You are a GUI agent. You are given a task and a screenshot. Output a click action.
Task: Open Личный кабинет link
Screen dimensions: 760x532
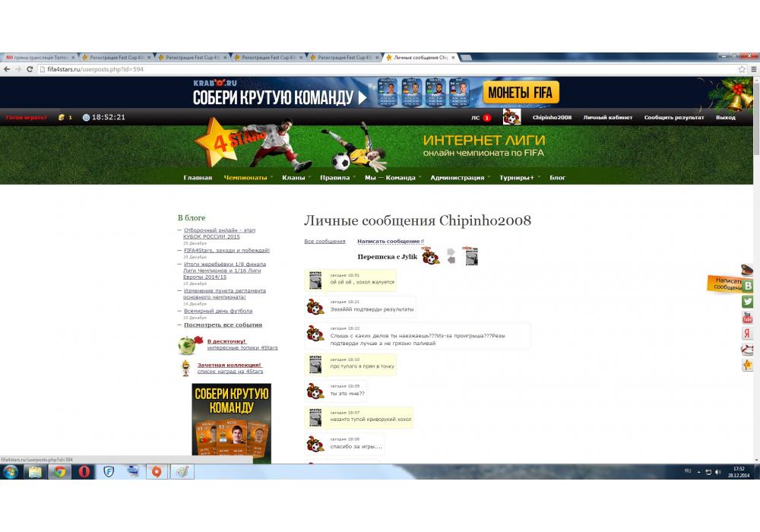coord(608,117)
